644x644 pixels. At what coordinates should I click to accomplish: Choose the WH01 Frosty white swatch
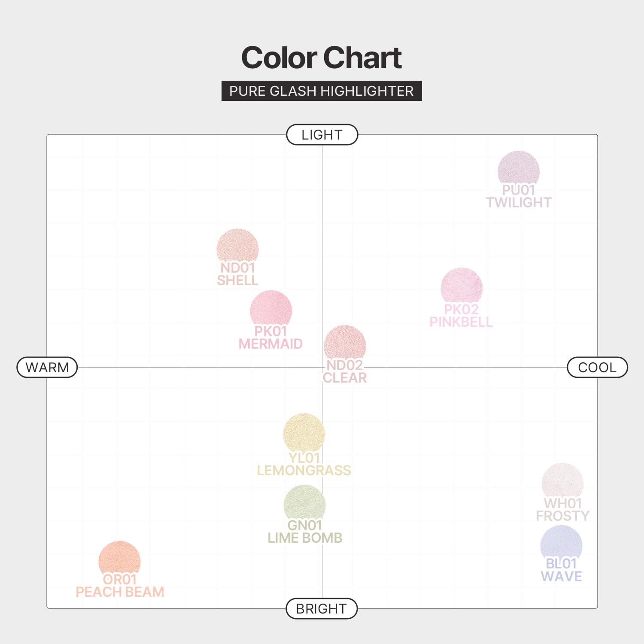pos(562,481)
